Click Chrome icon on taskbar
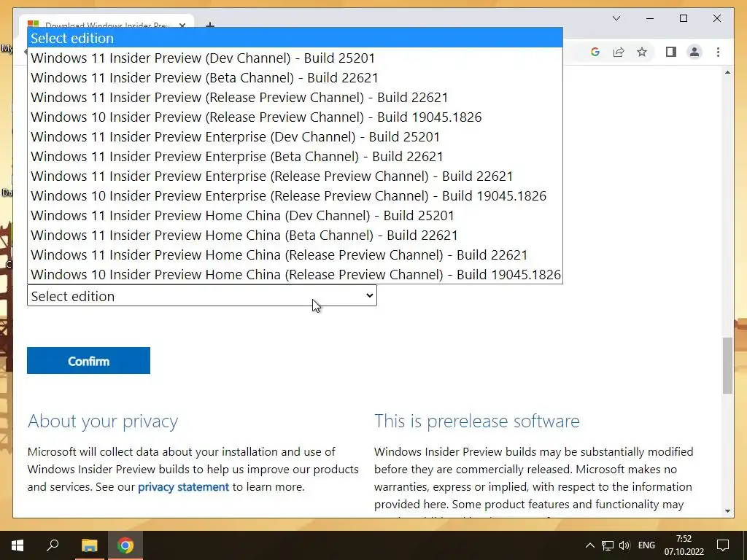This screenshot has width=747, height=560. pos(125,545)
